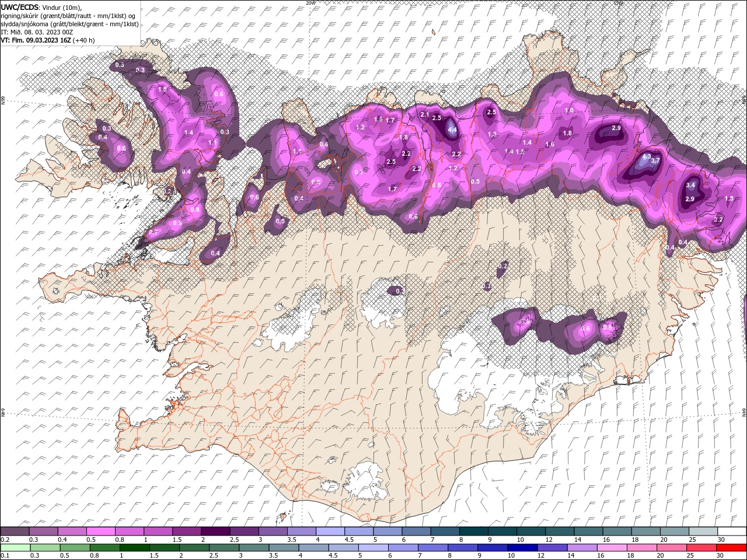The height and width of the screenshot is (560, 747).
Task: Click the 2.1 snowfall value on map
Action: tap(425, 115)
